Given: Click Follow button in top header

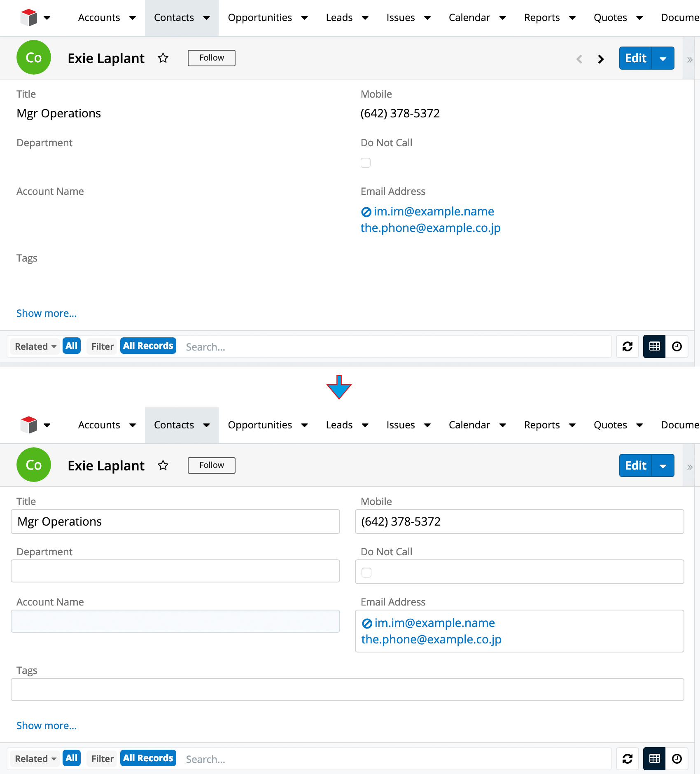Looking at the screenshot, I should (x=212, y=58).
